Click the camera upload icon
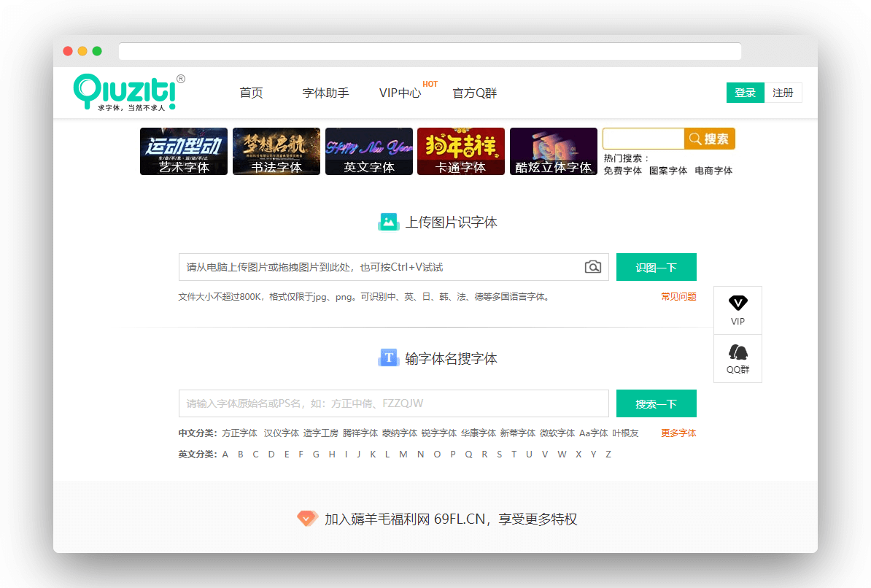The image size is (871, 588). click(x=592, y=267)
